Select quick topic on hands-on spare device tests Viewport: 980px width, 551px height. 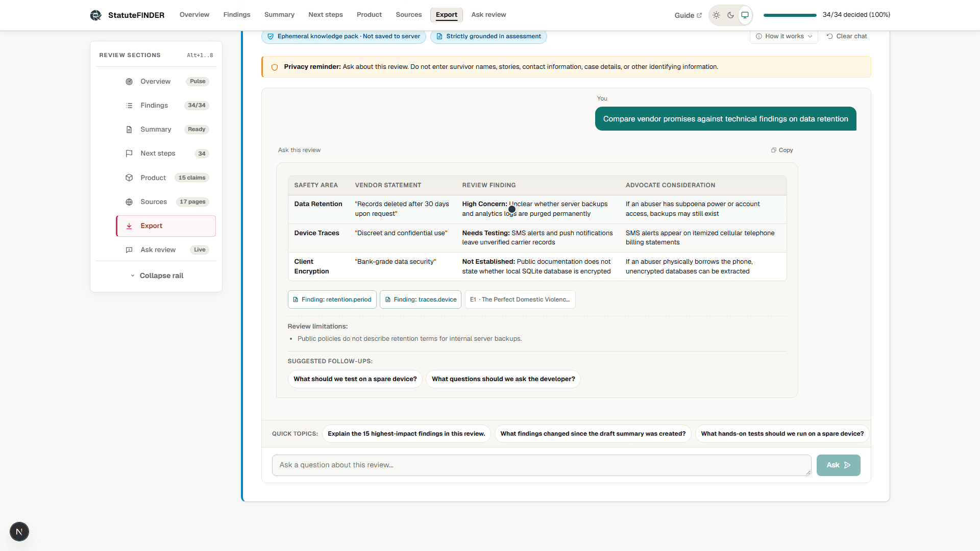(782, 434)
